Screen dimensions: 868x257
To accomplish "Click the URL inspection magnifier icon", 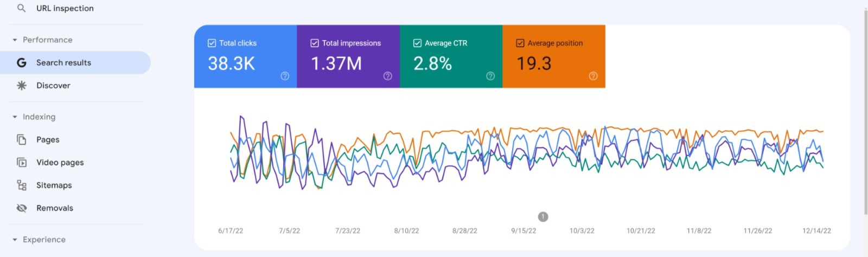I will tap(21, 8).
